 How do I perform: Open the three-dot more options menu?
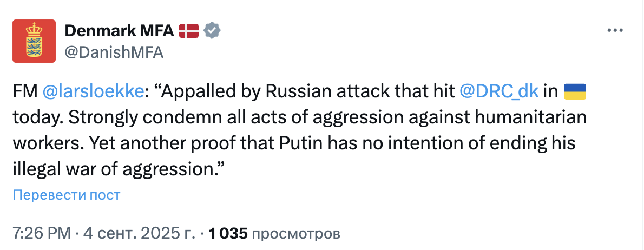(x=616, y=30)
